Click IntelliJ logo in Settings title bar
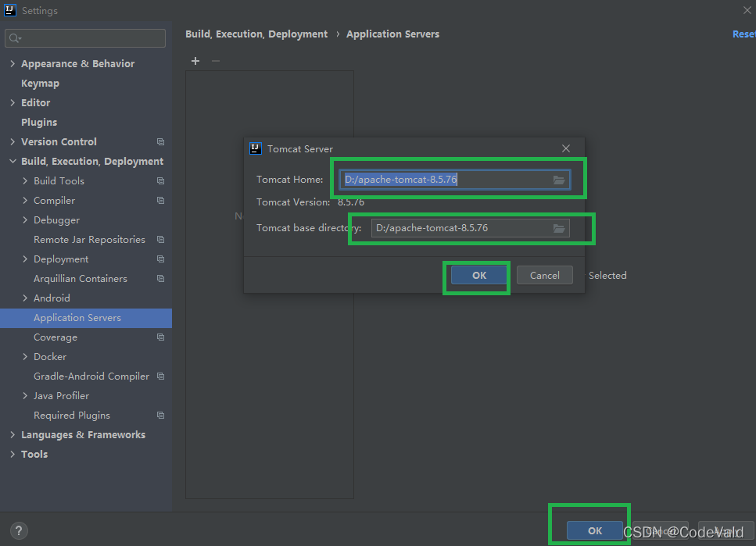This screenshot has height=546, width=756. pos(9,10)
